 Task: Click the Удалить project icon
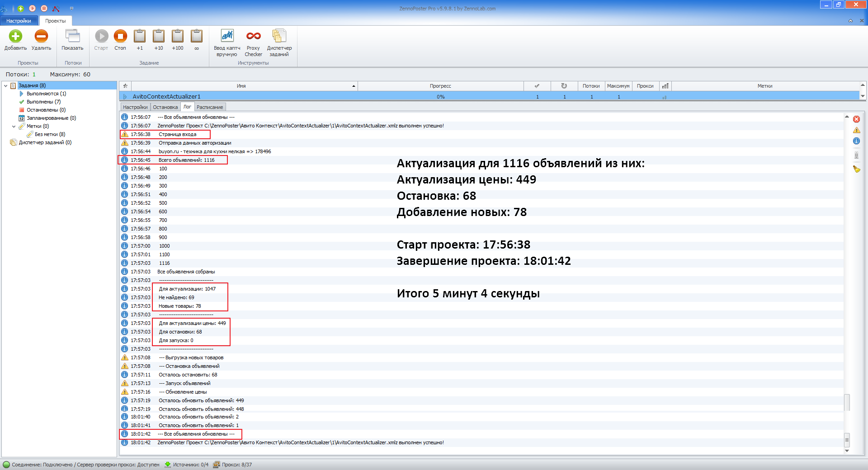coord(41,37)
